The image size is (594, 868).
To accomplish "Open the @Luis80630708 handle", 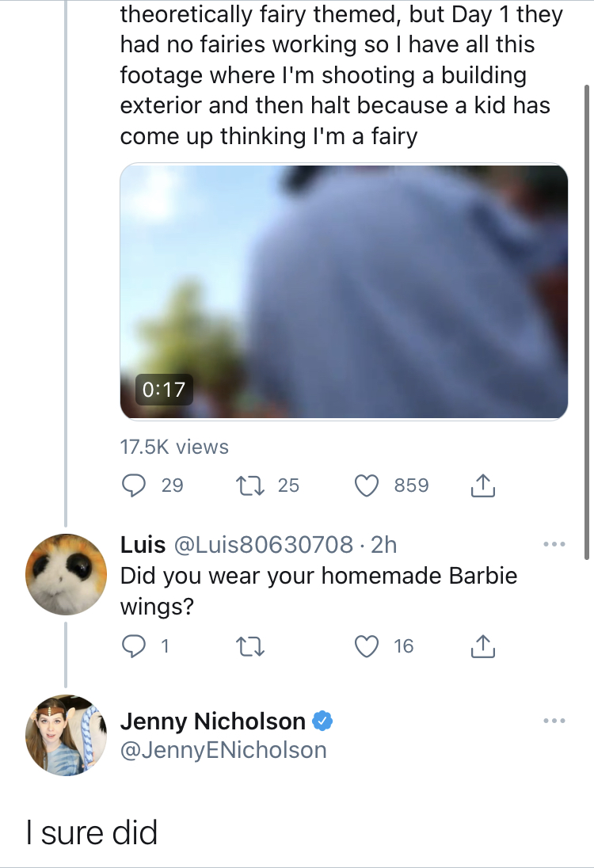I will [264, 545].
